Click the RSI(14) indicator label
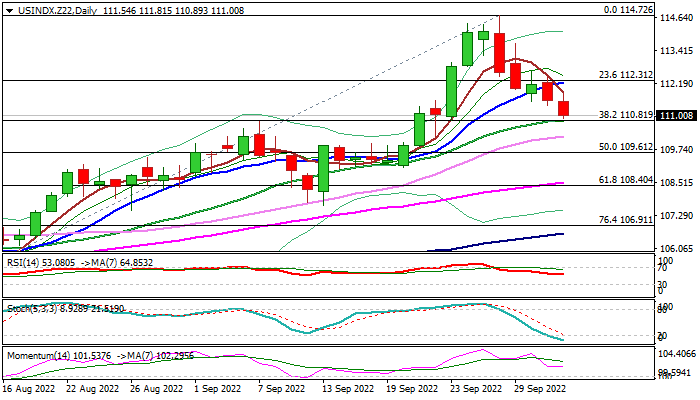 click(25, 261)
